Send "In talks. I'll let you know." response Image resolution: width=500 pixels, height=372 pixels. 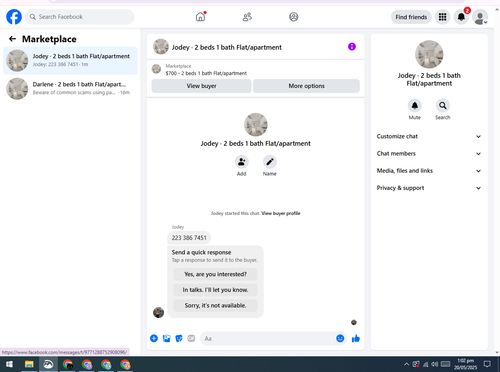pos(215,290)
